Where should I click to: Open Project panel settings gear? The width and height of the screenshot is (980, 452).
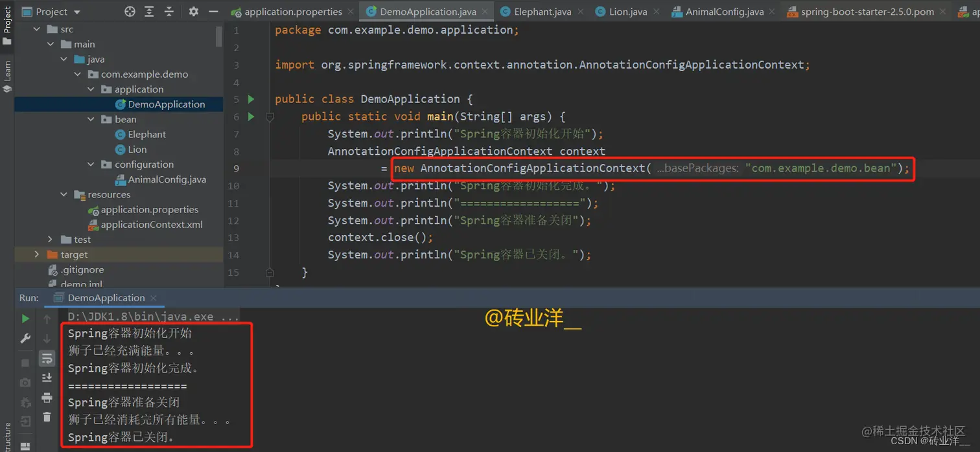coord(193,12)
